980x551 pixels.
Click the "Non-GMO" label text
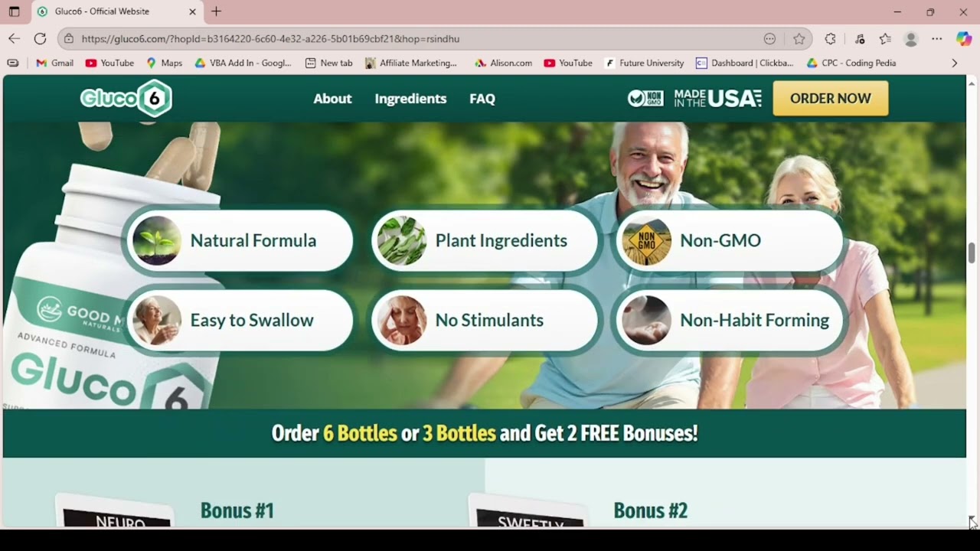pos(720,240)
